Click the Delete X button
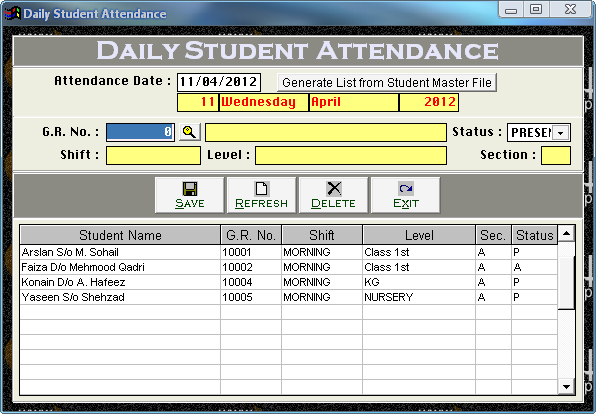The width and height of the screenshot is (596, 414). pos(333,195)
